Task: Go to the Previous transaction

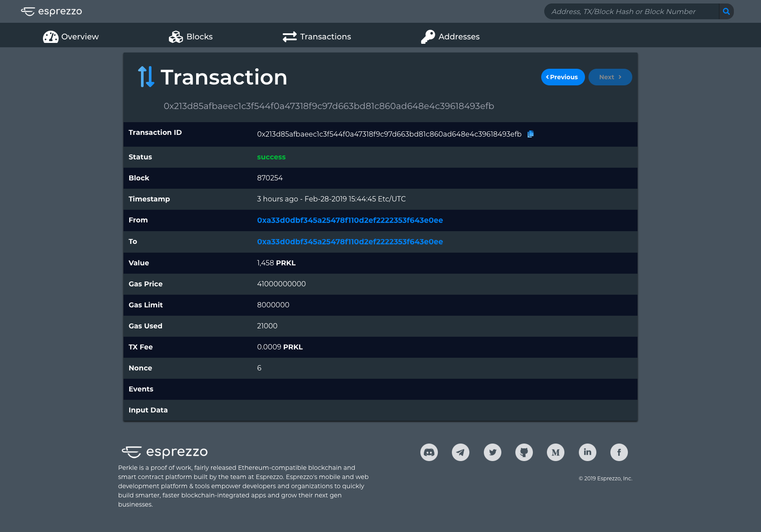Action: click(563, 77)
